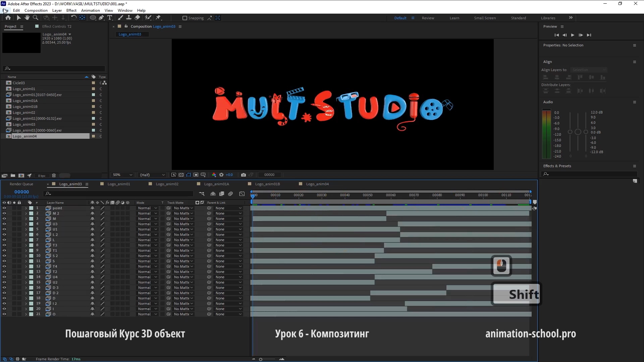
Task: Open blending Mode dropdown for layer M
Action: (147, 219)
